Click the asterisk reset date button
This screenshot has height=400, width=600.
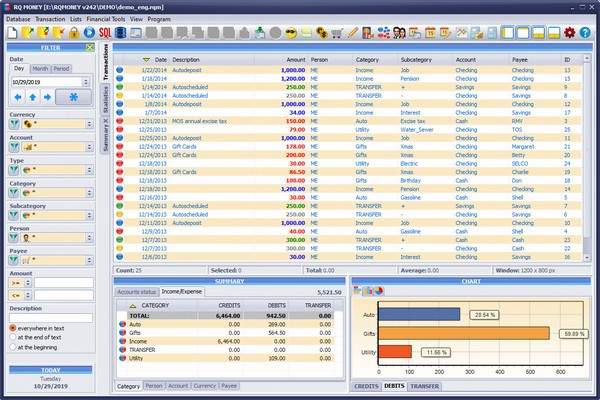76,98
